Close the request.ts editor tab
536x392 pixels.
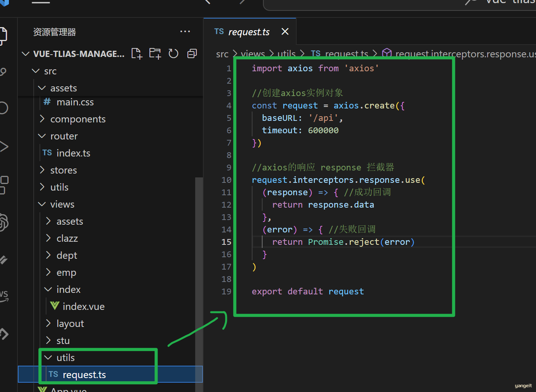285,31
